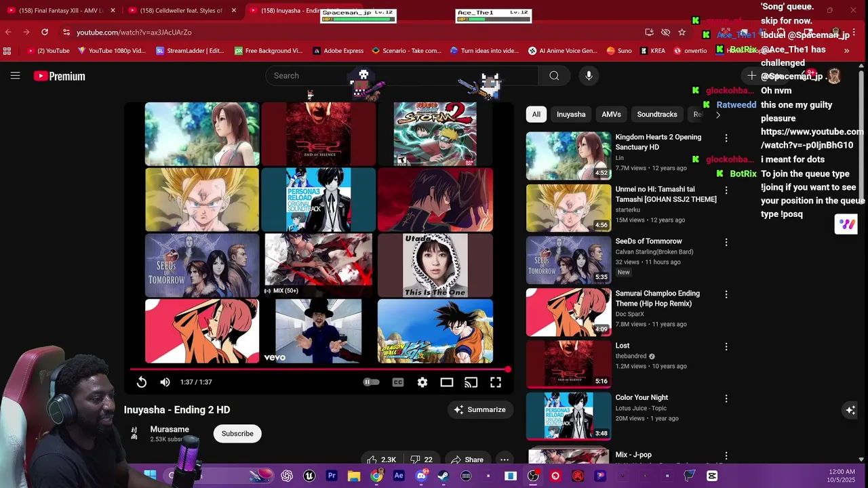Open menu for Lost by thebandred
Image resolution: width=868 pixels, height=488 pixels.
pos(726,346)
